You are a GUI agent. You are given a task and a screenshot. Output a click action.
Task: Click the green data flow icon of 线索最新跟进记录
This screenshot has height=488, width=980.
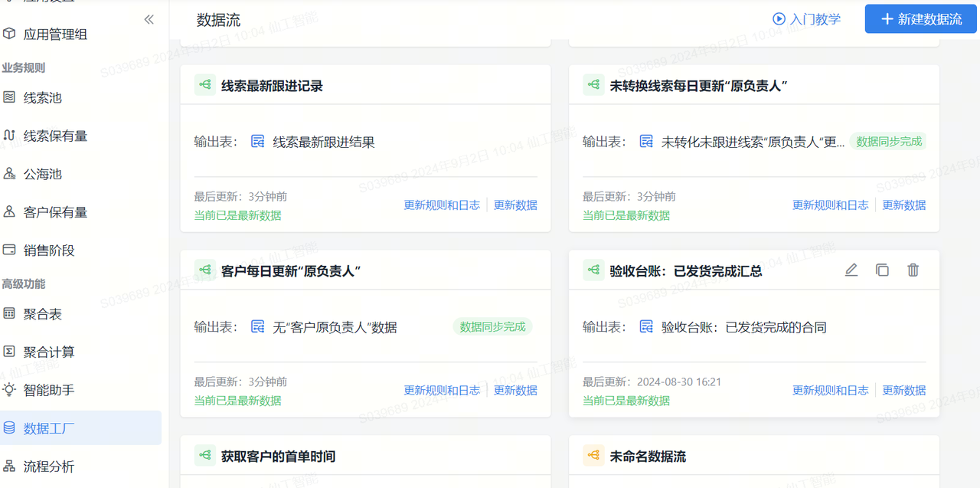pyautogui.click(x=204, y=85)
